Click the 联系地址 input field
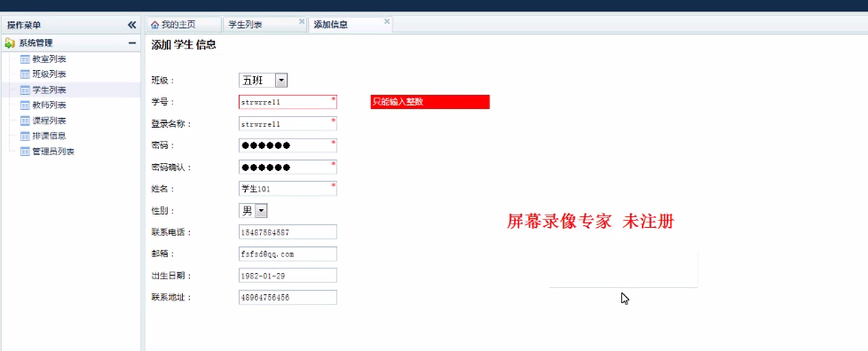 pos(288,298)
